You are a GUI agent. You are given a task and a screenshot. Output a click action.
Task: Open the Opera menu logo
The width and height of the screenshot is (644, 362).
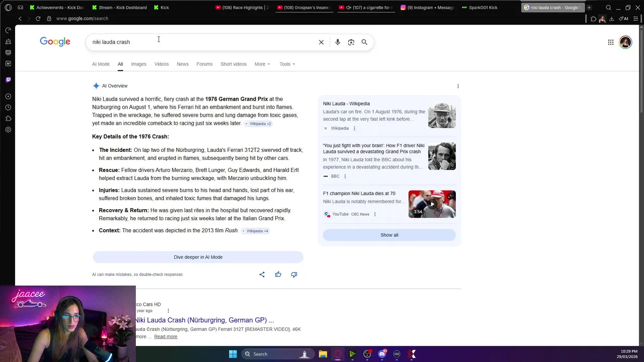click(x=8, y=8)
